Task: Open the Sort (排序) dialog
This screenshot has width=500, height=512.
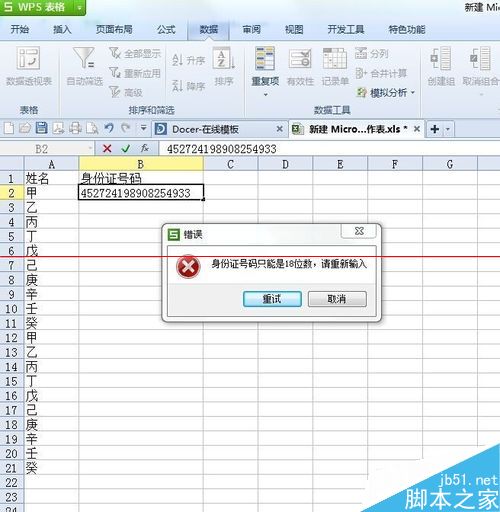Action: (224, 66)
